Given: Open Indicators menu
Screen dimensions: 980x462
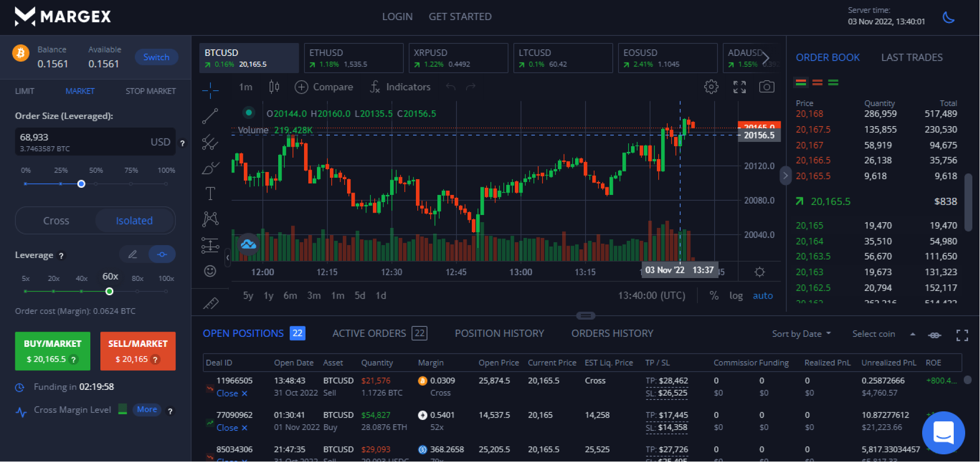Looking at the screenshot, I should [400, 86].
